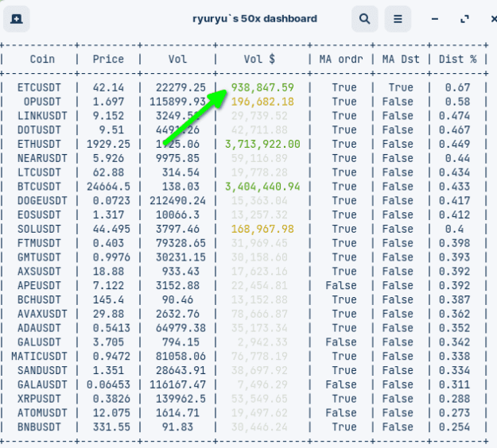Image resolution: width=497 pixels, height=448 pixels.
Task: Select the DOTUSDT coin name
Action: [39, 129]
